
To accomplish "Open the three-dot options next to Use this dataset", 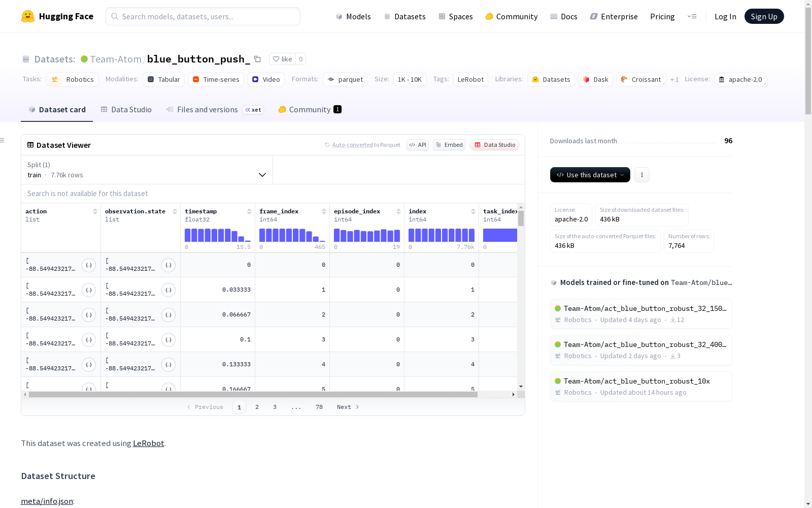I will click(x=642, y=175).
